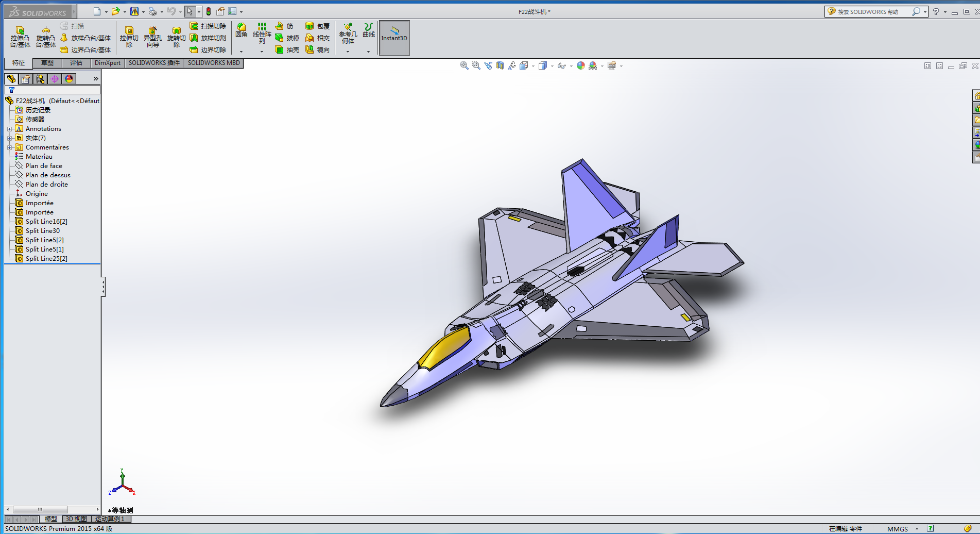980x534 pixels.
Task: Toggle the Section View tool
Action: (500, 65)
